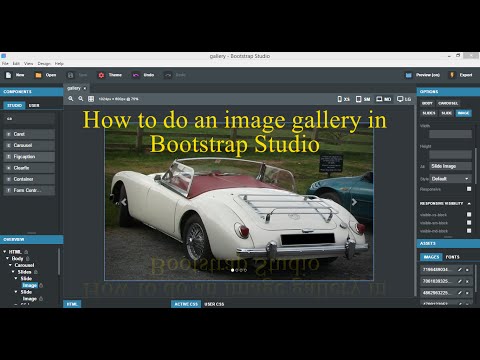Viewport: 480px width, 360px height.
Task: Switch to MD laptop viewport icon
Action: click(x=379, y=99)
